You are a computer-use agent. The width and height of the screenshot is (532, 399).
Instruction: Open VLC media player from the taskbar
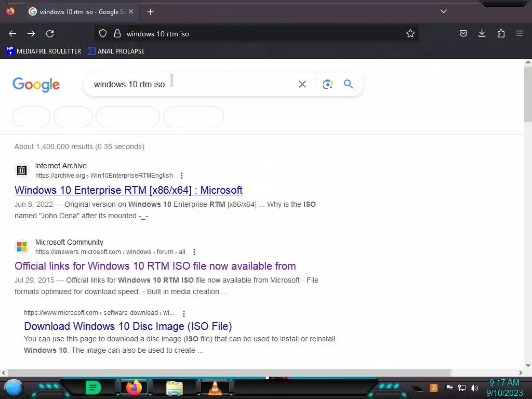(x=215, y=388)
